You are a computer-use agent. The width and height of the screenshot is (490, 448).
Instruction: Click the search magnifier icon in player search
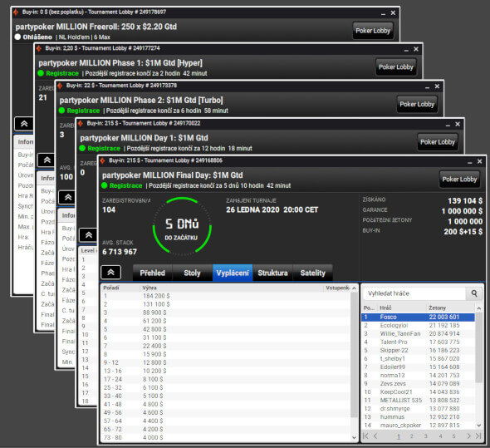pos(474,293)
